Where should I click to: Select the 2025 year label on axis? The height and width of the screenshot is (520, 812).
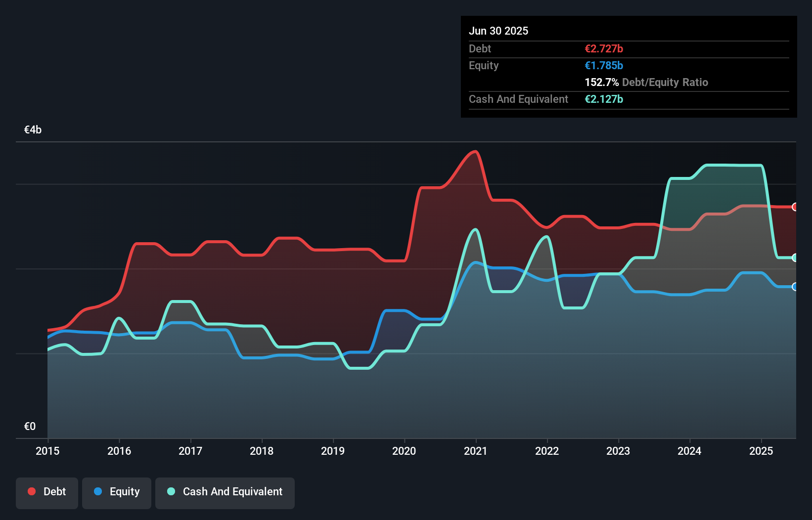coord(761,451)
